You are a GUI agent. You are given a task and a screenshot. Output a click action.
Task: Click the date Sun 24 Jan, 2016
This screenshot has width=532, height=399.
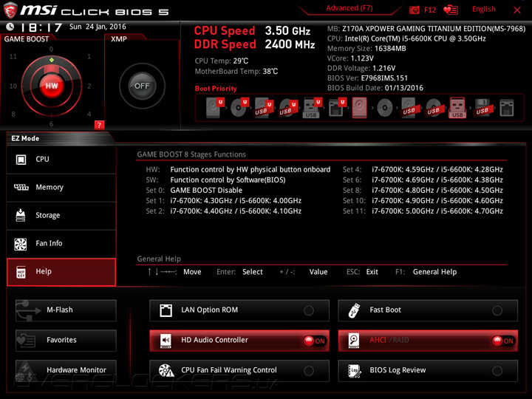click(98, 27)
